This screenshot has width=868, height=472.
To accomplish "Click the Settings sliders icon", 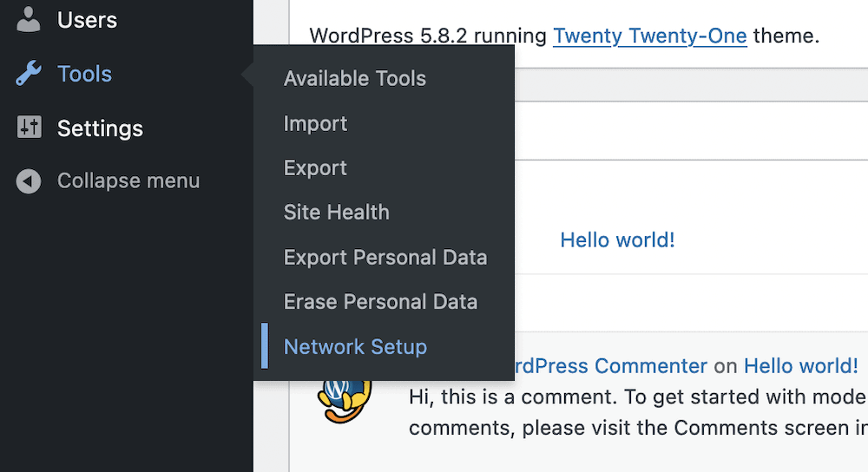I will click(x=29, y=128).
